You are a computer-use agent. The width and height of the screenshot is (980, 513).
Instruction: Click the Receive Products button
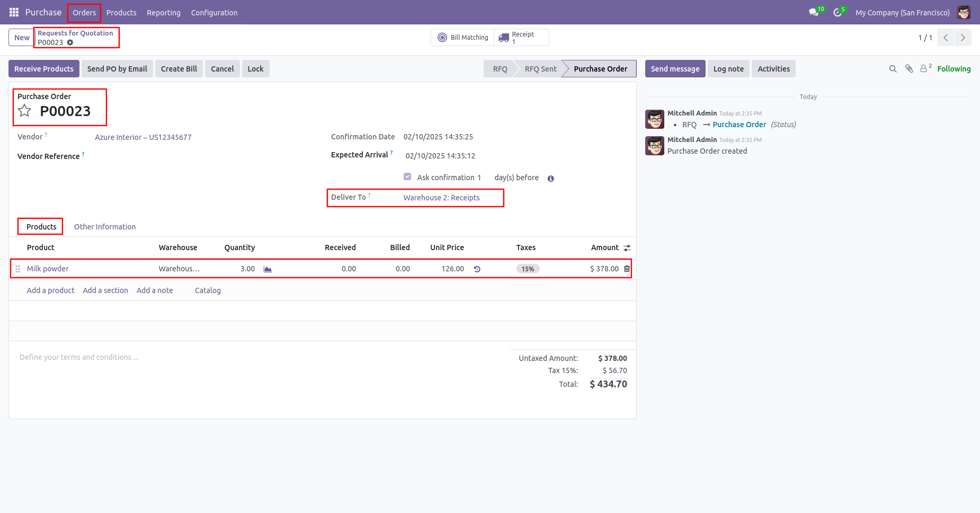coord(44,69)
